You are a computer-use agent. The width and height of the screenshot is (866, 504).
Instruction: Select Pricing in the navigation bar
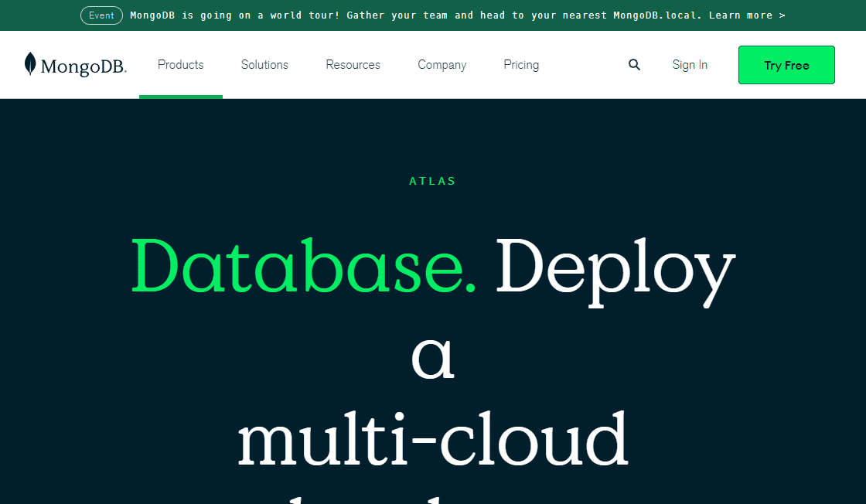point(520,65)
